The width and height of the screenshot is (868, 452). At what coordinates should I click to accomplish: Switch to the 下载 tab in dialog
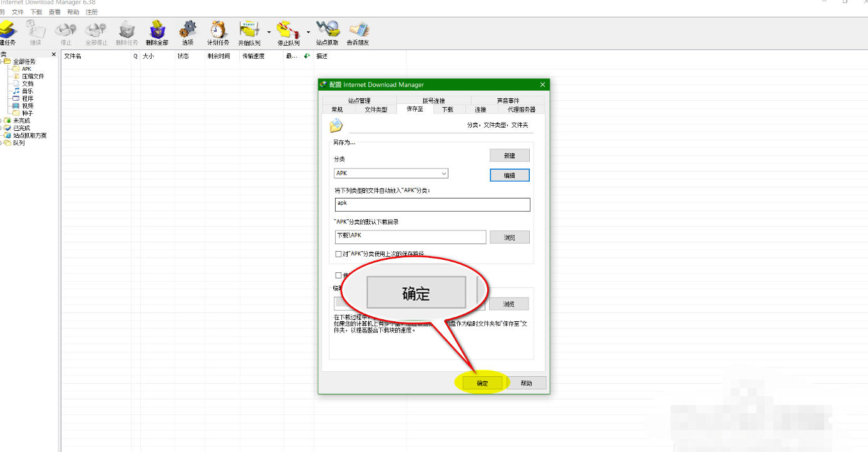pos(448,110)
